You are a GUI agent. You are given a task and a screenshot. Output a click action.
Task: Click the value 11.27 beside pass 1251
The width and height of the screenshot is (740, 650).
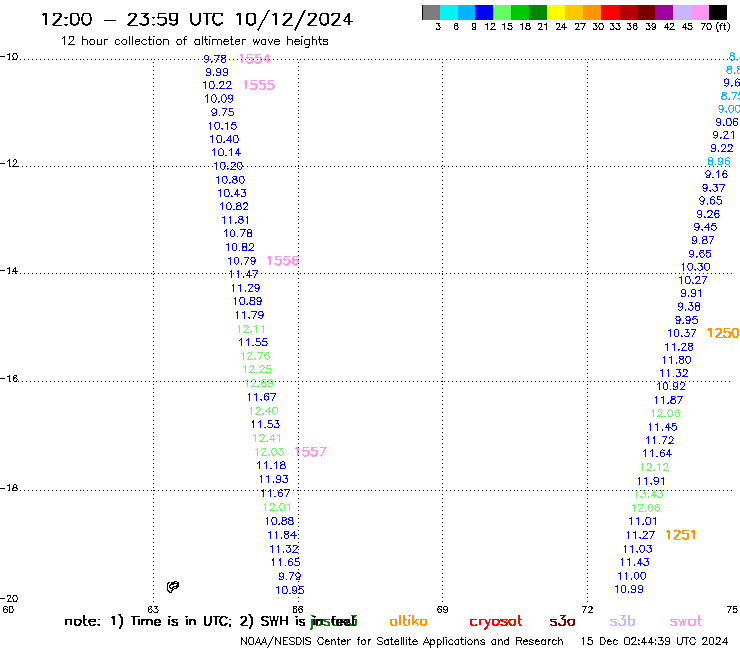(x=640, y=535)
